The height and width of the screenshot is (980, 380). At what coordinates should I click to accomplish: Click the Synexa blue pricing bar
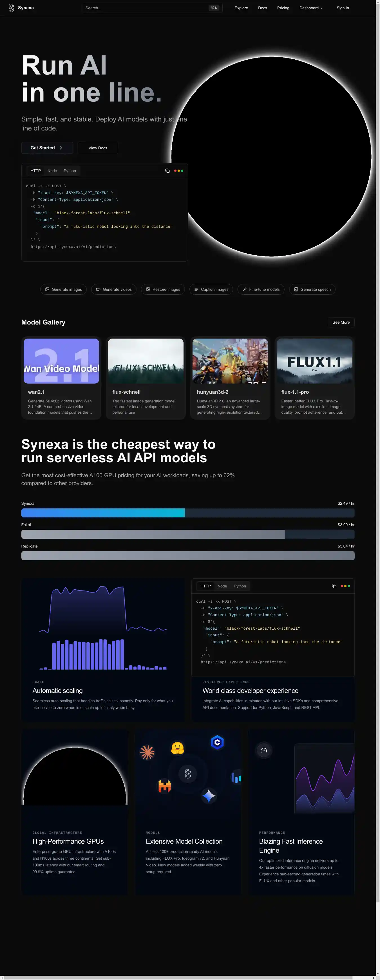[x=103, y=513]
